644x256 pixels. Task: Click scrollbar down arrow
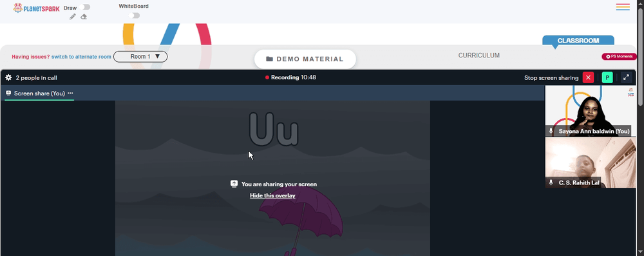point(640,252)
